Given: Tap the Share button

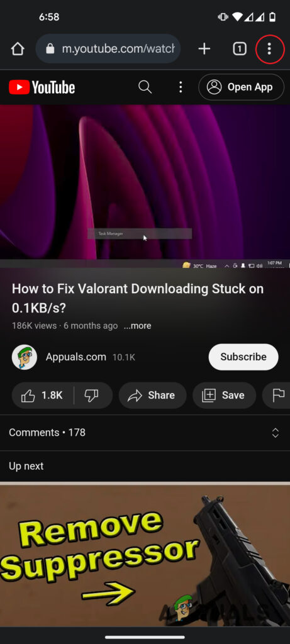Looking at the screenshot, I should coord(152,395).
